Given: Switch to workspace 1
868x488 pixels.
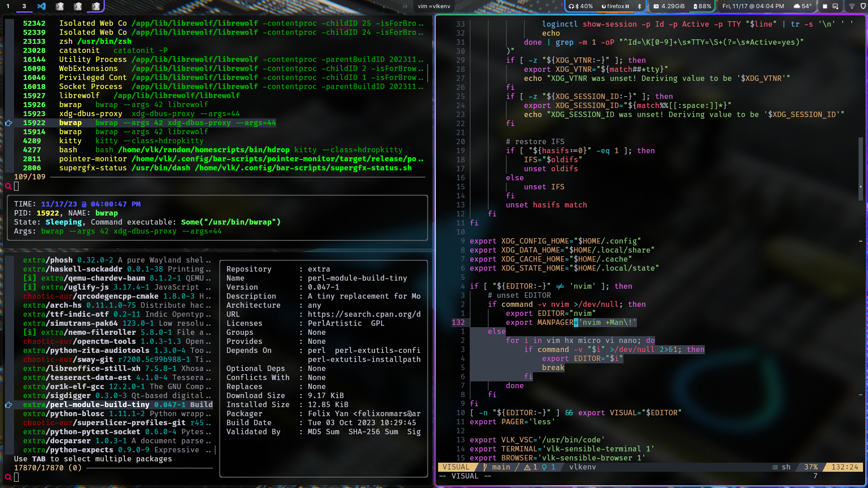Looking at the screenshot, I should tap(8, 6).
